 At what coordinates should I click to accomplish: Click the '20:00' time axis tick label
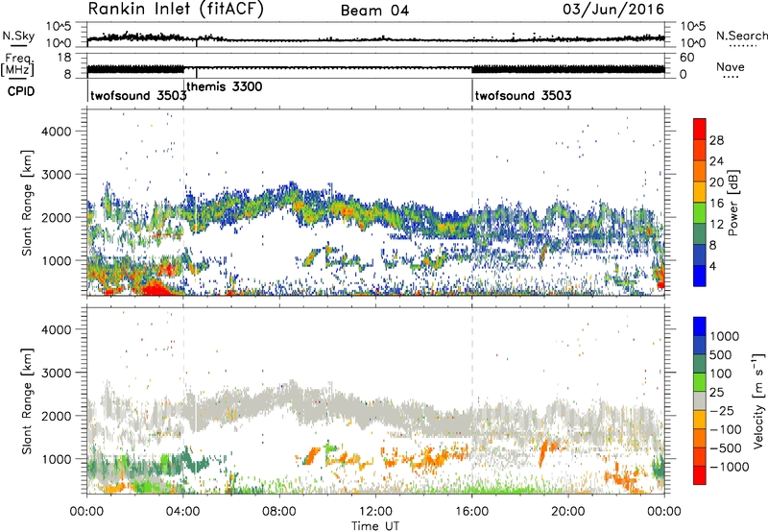568,512
